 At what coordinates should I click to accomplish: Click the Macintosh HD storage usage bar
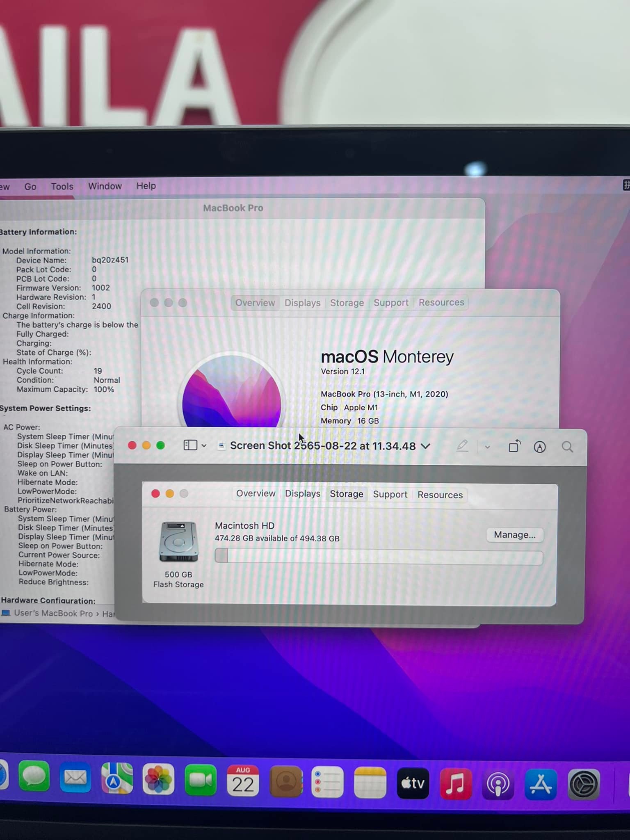[x=379, y=557]
